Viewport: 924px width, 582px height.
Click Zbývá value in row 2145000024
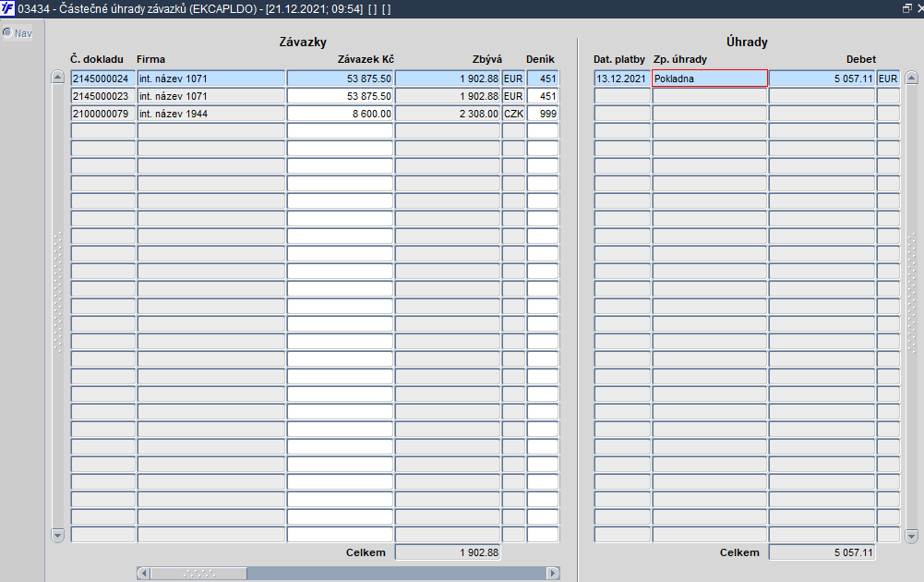(448, 79)
